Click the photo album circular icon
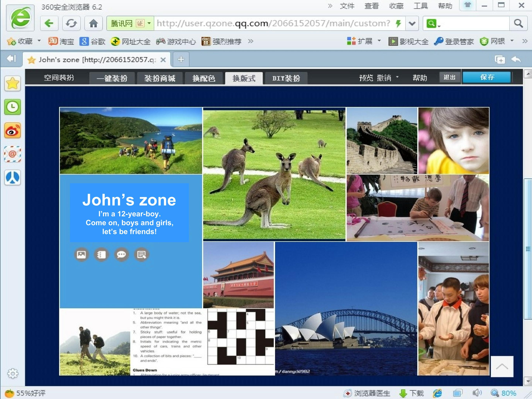Screen dimensions: 532x399 click(81, 254)
